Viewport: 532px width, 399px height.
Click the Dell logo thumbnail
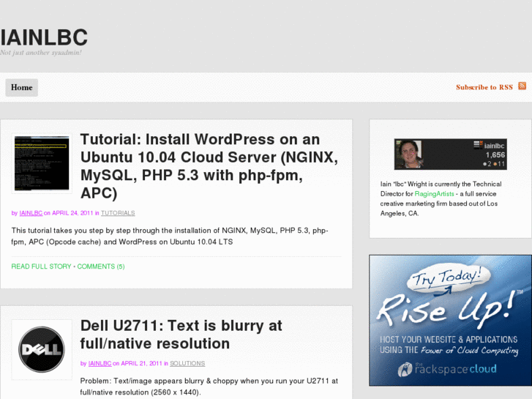click(42, 349)
